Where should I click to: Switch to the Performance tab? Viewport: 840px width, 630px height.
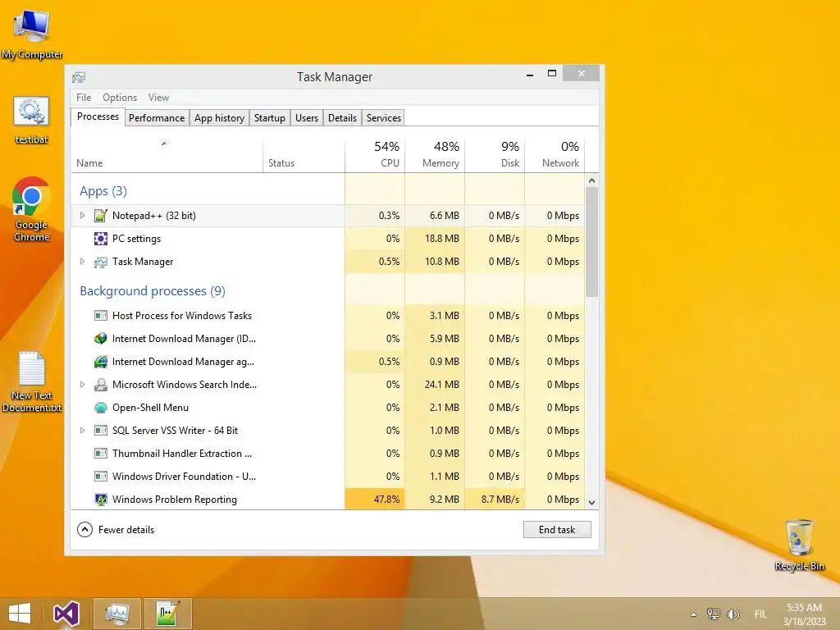coord(157,118)
